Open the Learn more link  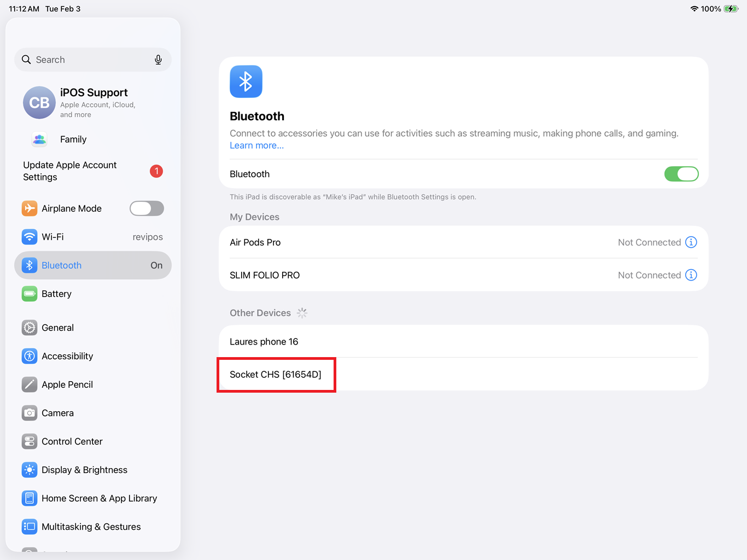tap(256, 145)
